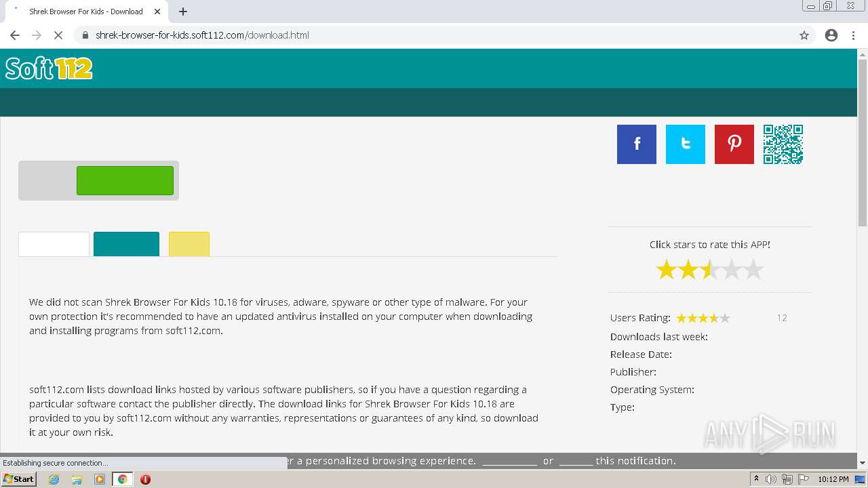Click 'Release Date:' label
The height and width of the screenshot is (488, 868).
(641, 354)
